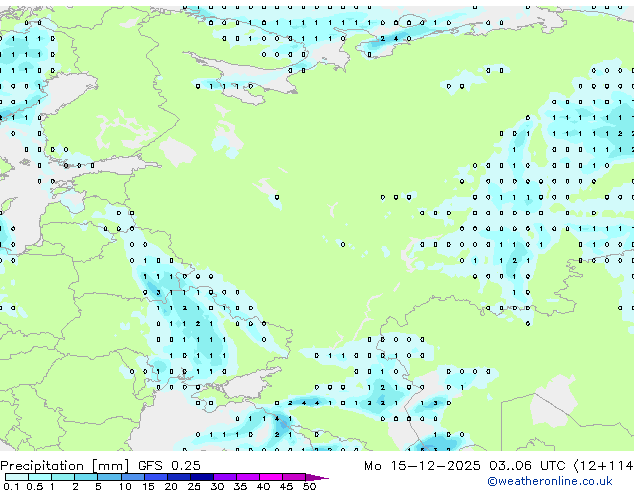Image resolution: width=634 pixels, height=490 pixels.
Task: Open the weatheronline.co.uk credit link
Action: (550, 481)
